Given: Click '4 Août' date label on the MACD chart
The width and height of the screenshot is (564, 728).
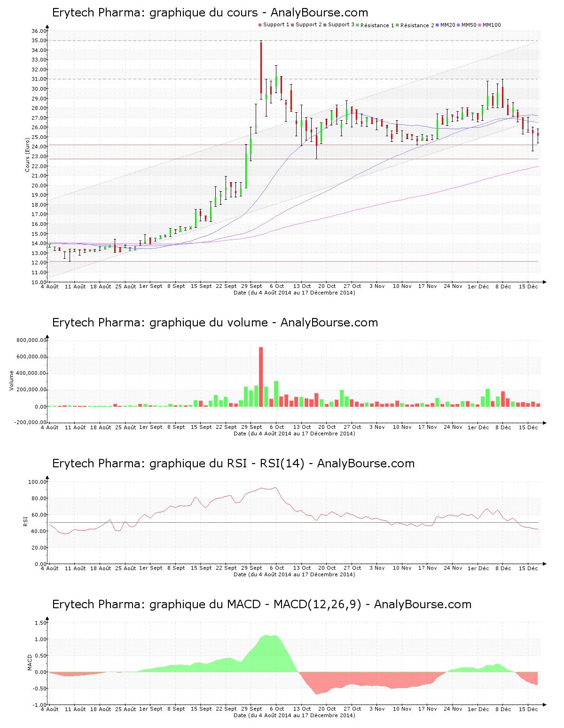Looking at the screenshot, I should pyautogui.click(x=49, y=709).
